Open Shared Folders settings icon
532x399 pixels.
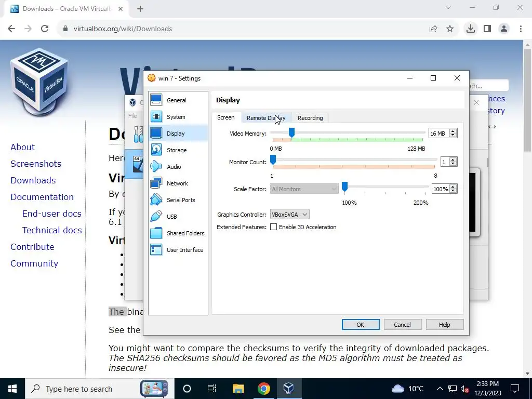(x=156, y=233)
